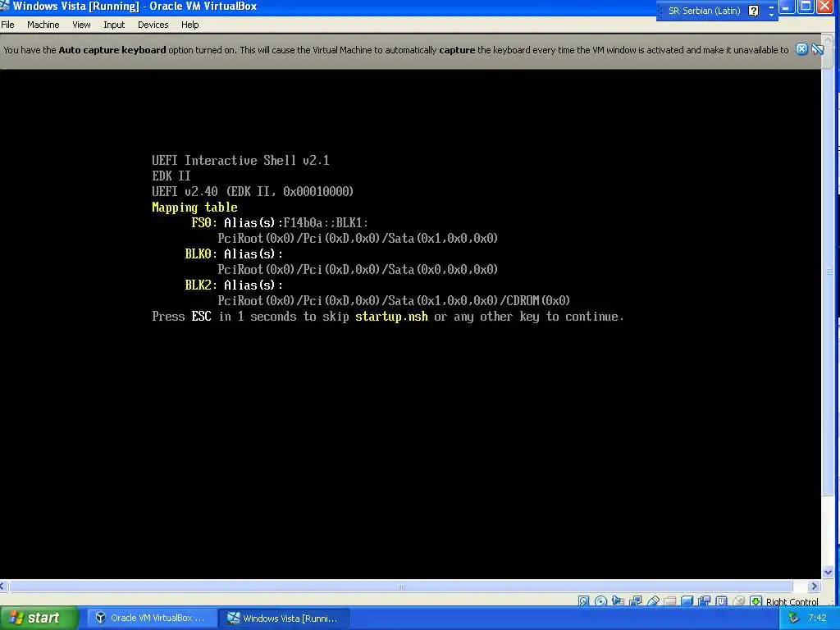The width and height of the screenshot is (840, 630).
Task: Click the 'startup.nsh' text in the shell
Action: point(391,316)
